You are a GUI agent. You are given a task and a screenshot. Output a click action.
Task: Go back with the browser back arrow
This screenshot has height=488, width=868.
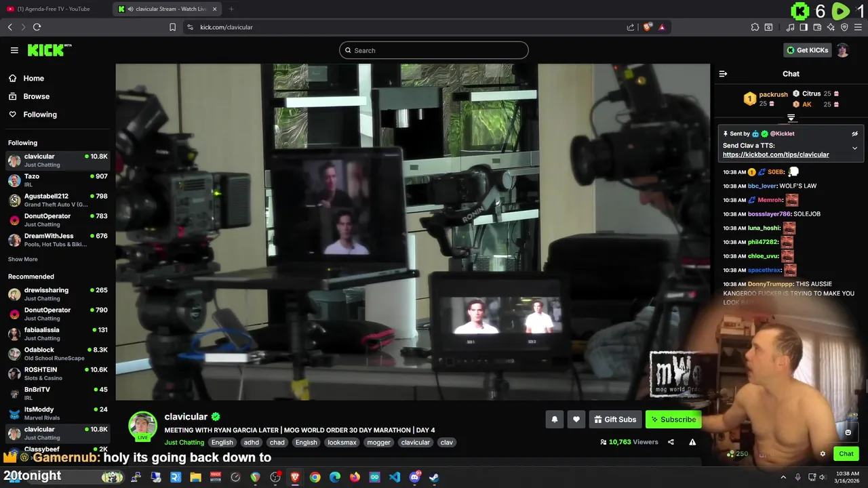[9, 27]
